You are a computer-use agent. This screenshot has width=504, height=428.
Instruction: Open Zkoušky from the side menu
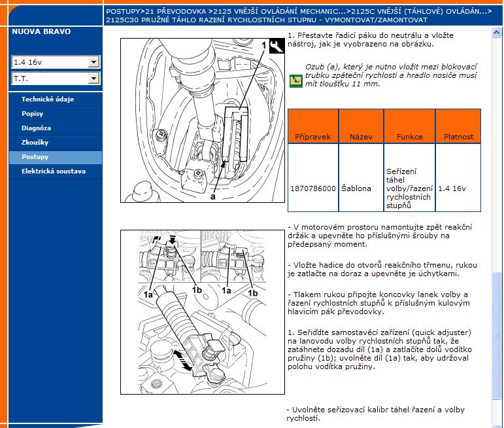pos(35,143)
